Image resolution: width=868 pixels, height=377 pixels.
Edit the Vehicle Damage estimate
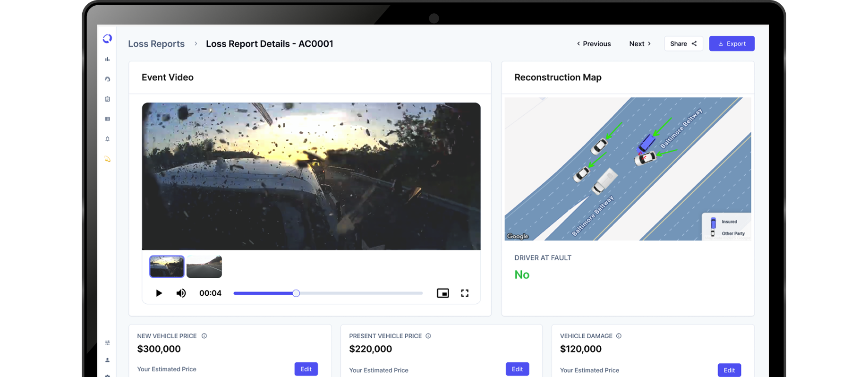729,370
